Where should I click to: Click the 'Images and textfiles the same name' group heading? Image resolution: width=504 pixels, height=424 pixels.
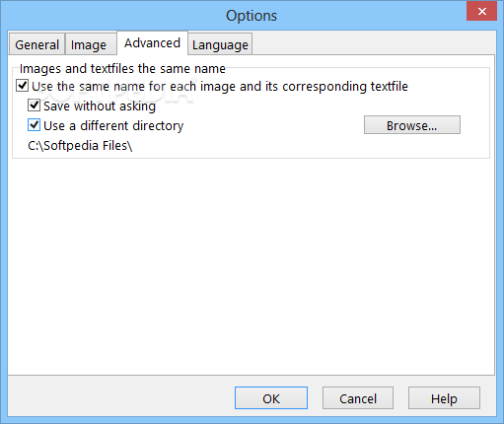tap(122, 69)
